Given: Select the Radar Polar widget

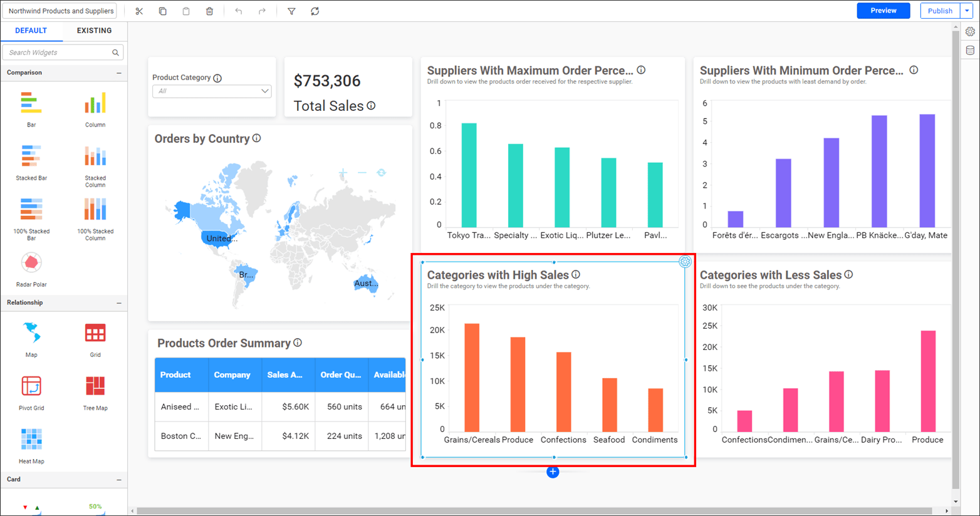Looking at the screenshot, I should point(31,263).
